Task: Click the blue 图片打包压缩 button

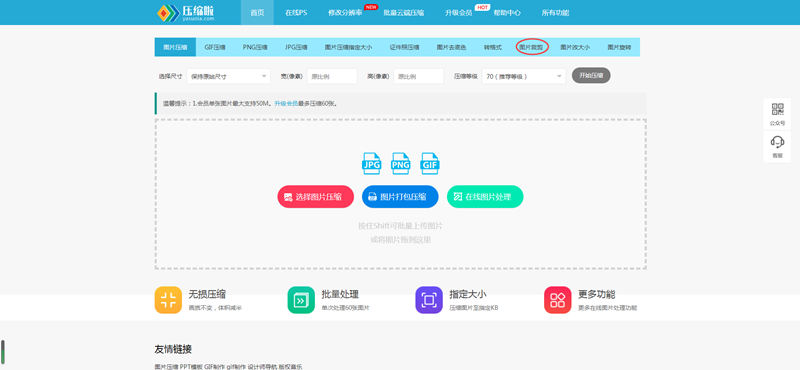Action: coord(401,196)
